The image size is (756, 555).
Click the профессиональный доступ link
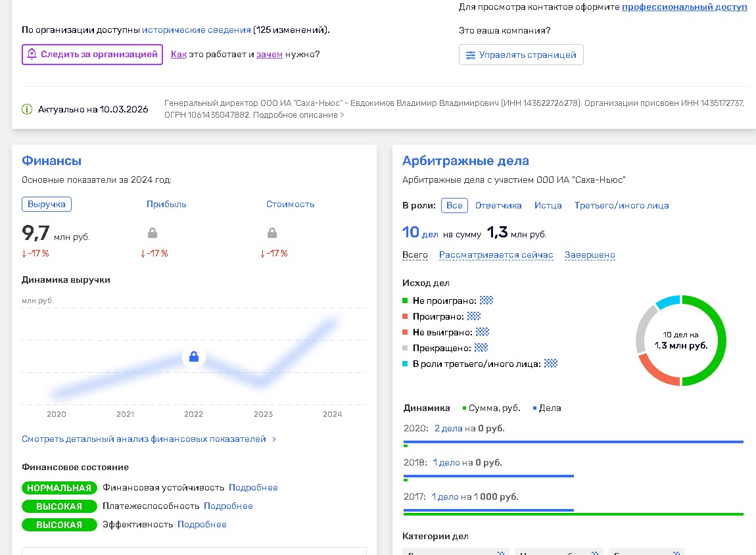point(684,7)
